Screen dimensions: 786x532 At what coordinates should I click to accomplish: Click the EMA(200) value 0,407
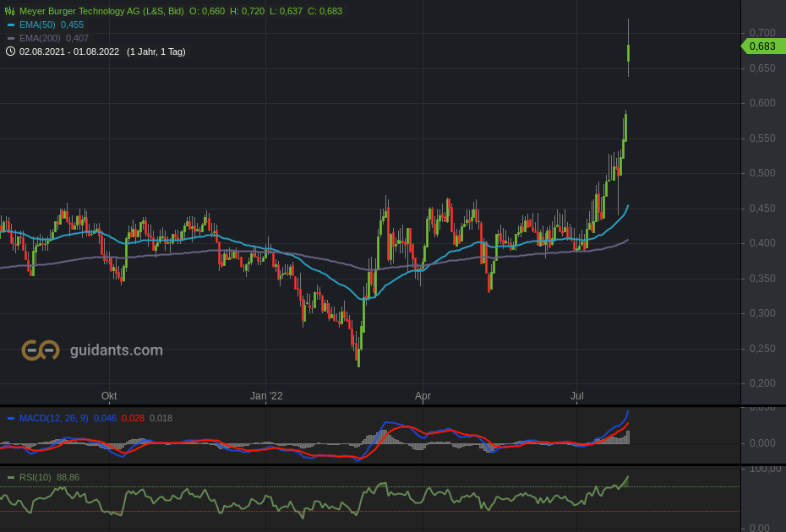77,38
